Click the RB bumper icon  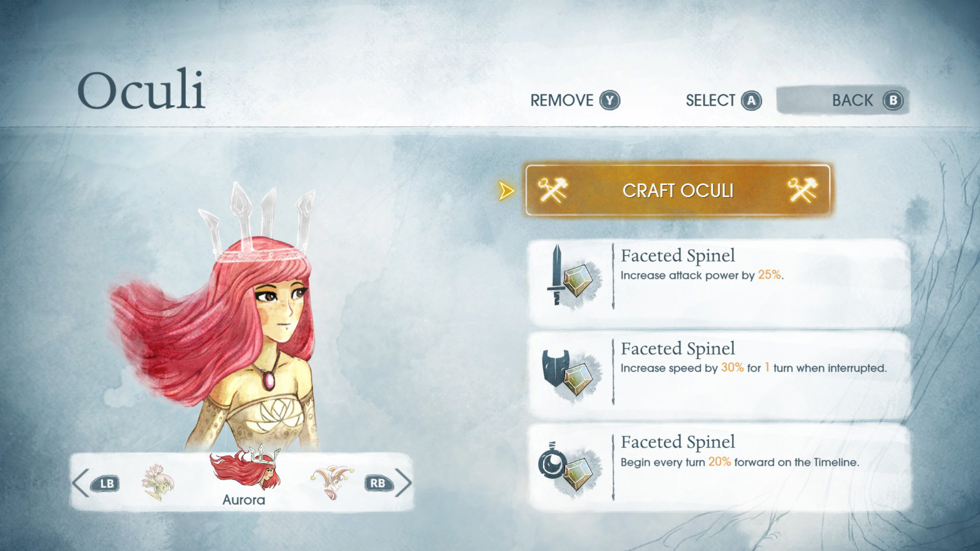(x=378, y=483)
